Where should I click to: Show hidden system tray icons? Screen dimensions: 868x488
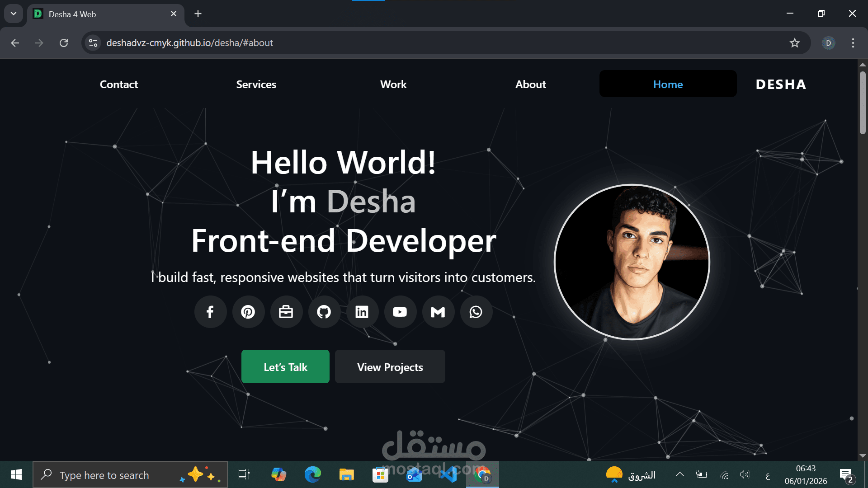point(679,474)
